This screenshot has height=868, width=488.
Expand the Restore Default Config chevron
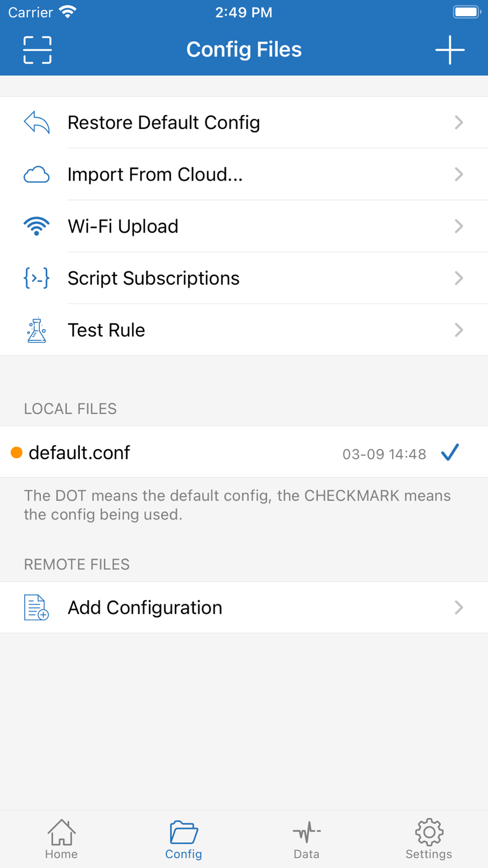[x=459, y=123]
